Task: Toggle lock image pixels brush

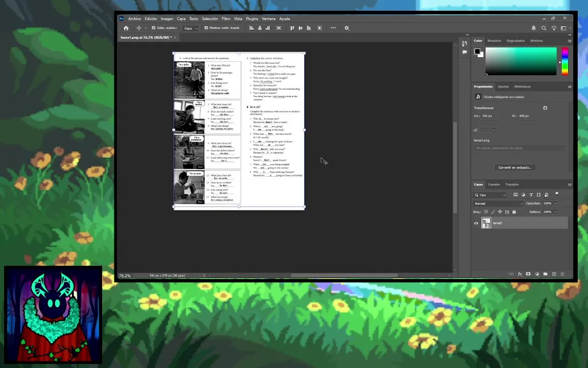Action: tap(493, 212)
